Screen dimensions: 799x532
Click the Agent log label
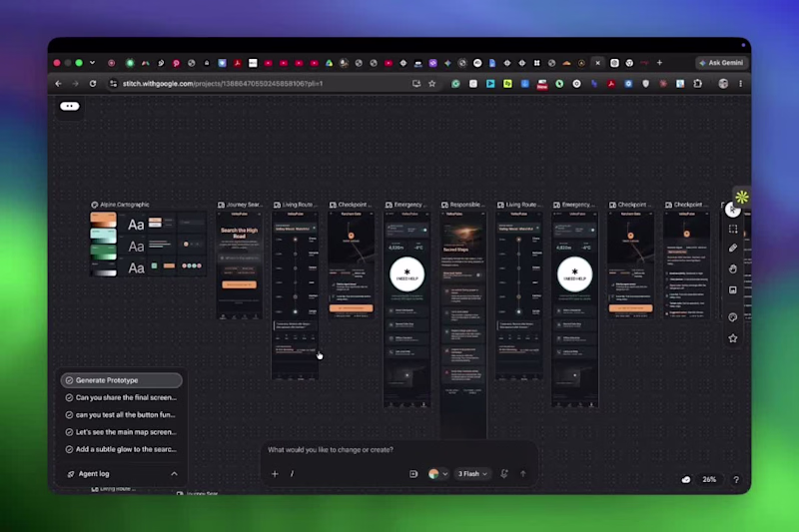94,474
